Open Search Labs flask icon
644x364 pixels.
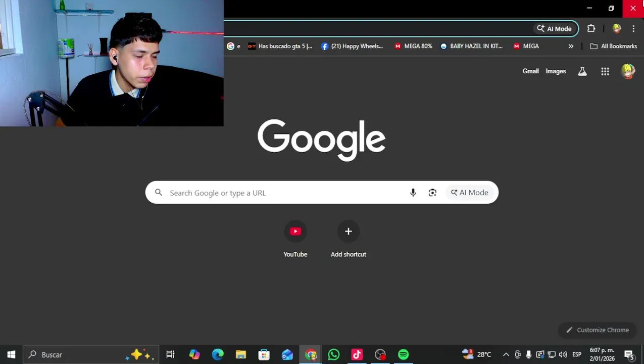[582, 71]
